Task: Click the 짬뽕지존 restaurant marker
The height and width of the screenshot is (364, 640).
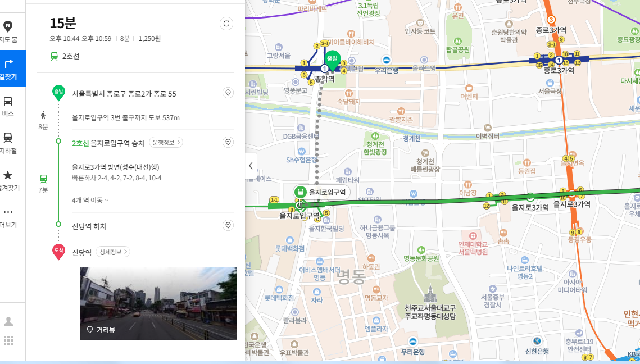Action: pyautogui.click(x=401, y=111)
